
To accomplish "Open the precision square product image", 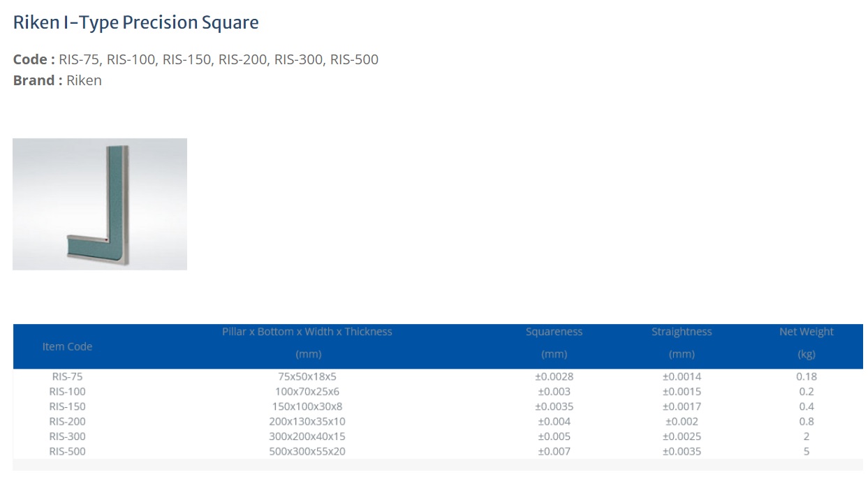I will point(100,204).
